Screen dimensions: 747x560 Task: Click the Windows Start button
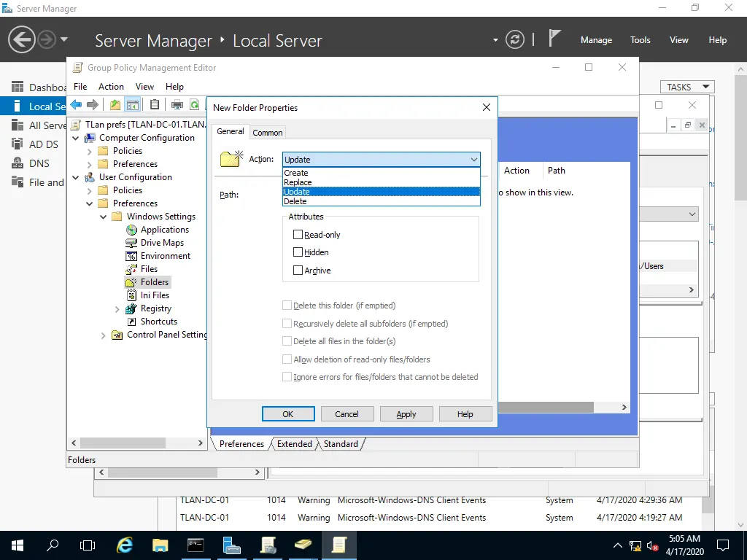(18, 545)
